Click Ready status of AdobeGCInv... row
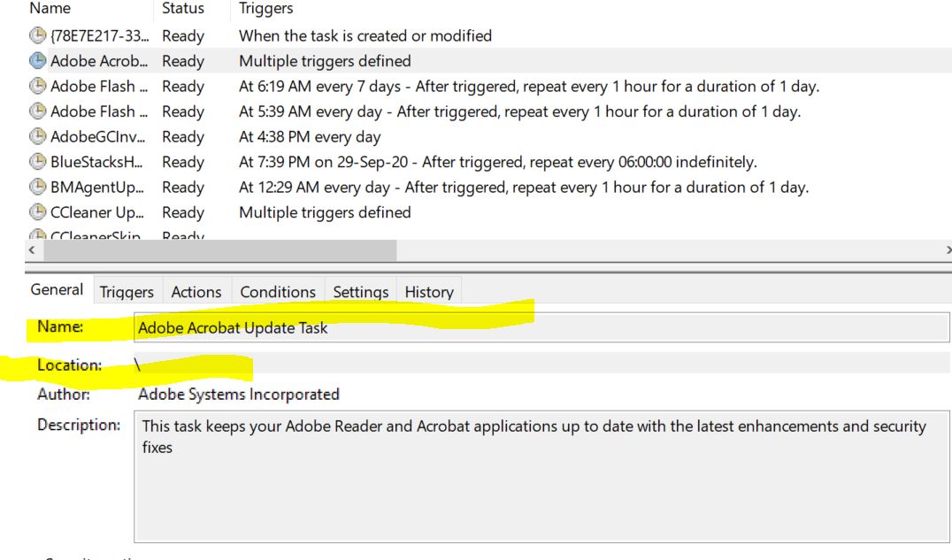 click(x=183, y=136)
